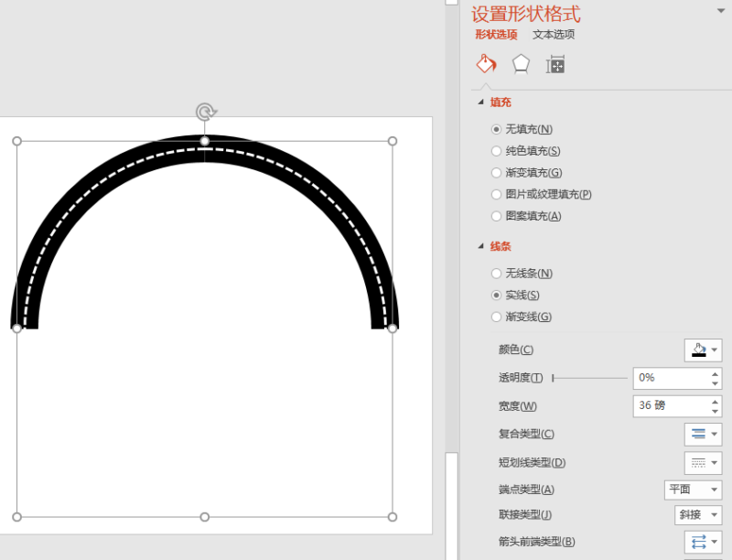The image size is (732, 560).
Task: Decrease transparency with the down spinner
Action: pos(716,383)
